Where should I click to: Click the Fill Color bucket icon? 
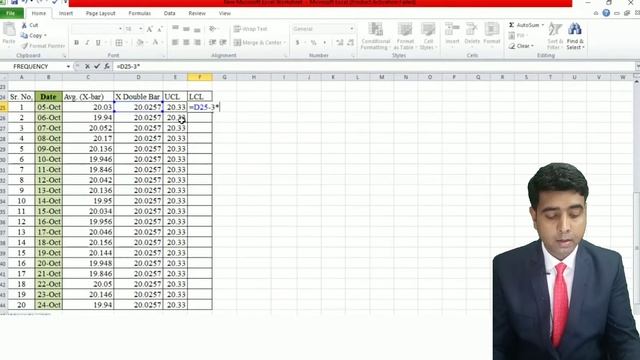(140, 42)
